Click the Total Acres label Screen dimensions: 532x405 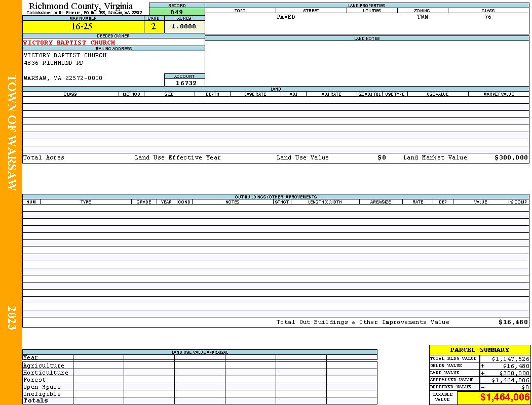tap(44, 157)
